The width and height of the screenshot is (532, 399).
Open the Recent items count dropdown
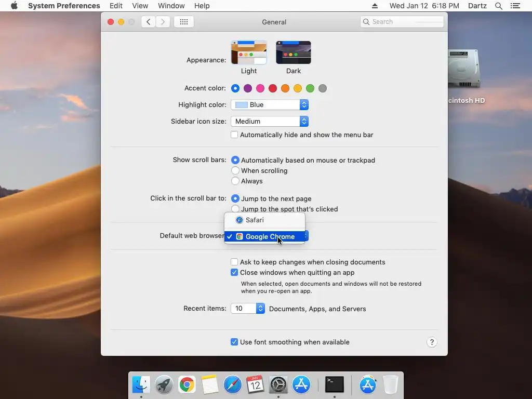point(248,309)
